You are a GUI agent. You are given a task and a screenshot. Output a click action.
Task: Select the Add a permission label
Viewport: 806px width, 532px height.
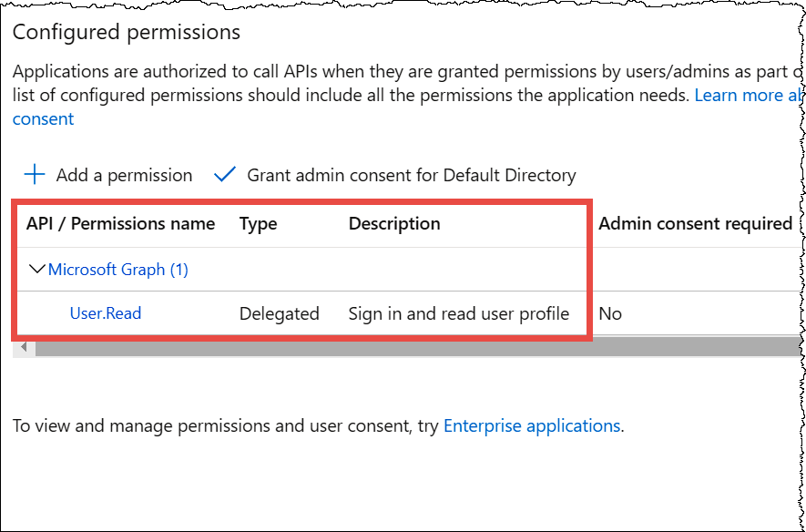click(x=124, y=175)
